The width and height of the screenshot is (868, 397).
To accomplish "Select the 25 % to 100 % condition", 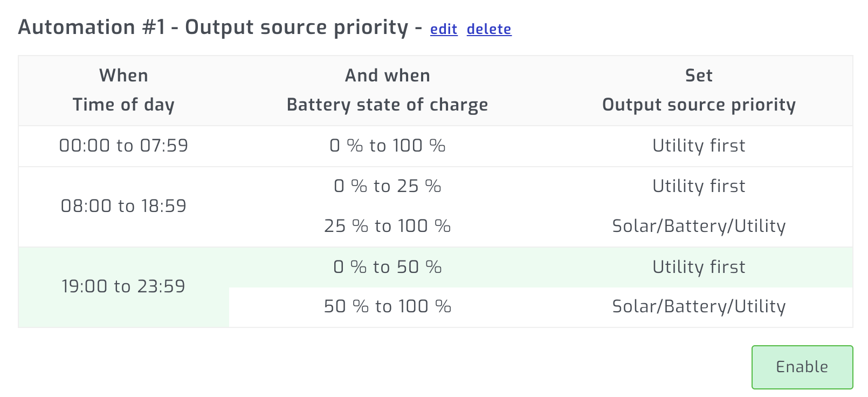I will [x=387, y=226].
